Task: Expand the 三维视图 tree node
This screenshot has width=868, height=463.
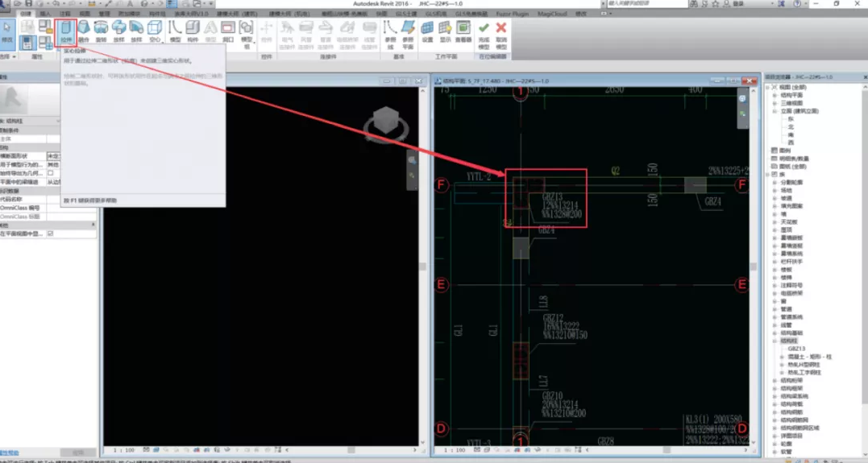Action: [x=775, y=103]
